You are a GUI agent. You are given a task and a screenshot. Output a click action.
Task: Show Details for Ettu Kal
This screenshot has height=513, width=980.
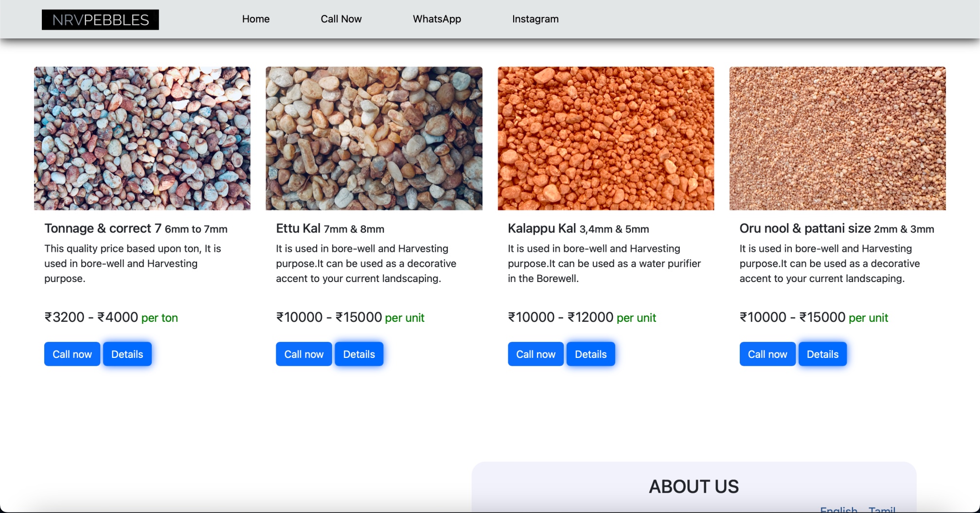click(359, 354)
